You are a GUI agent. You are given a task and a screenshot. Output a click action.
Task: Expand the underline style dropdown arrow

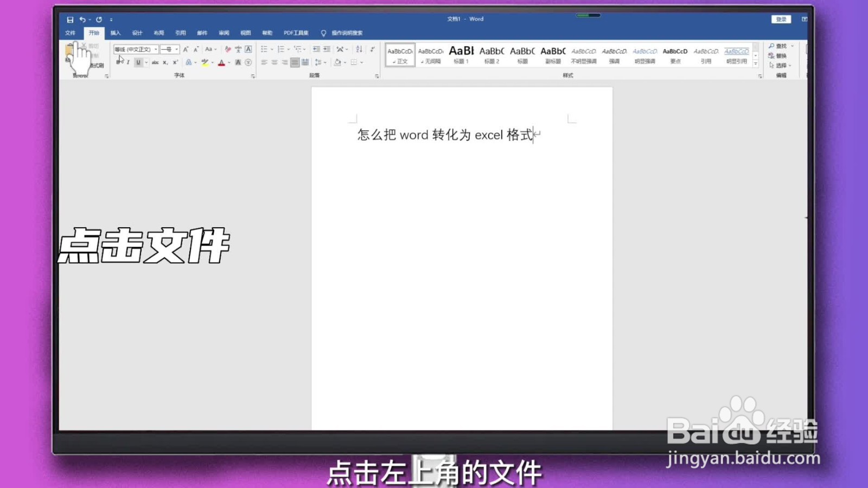click(146, 62)
